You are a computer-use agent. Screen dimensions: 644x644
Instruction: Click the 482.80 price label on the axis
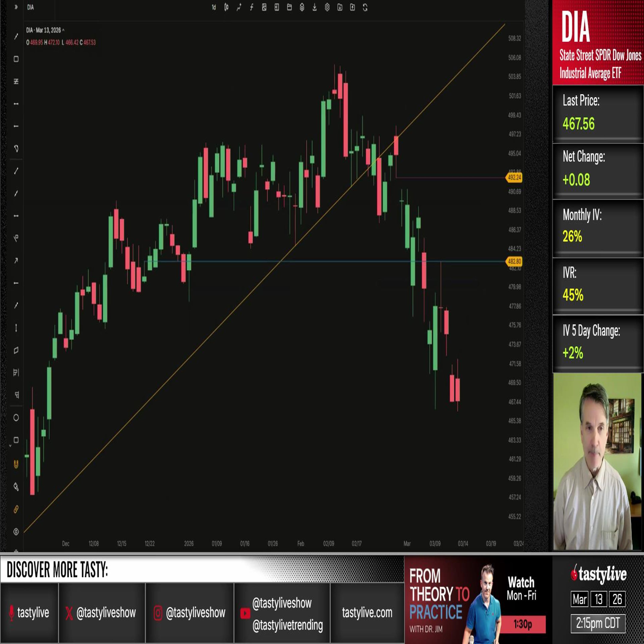514,262
